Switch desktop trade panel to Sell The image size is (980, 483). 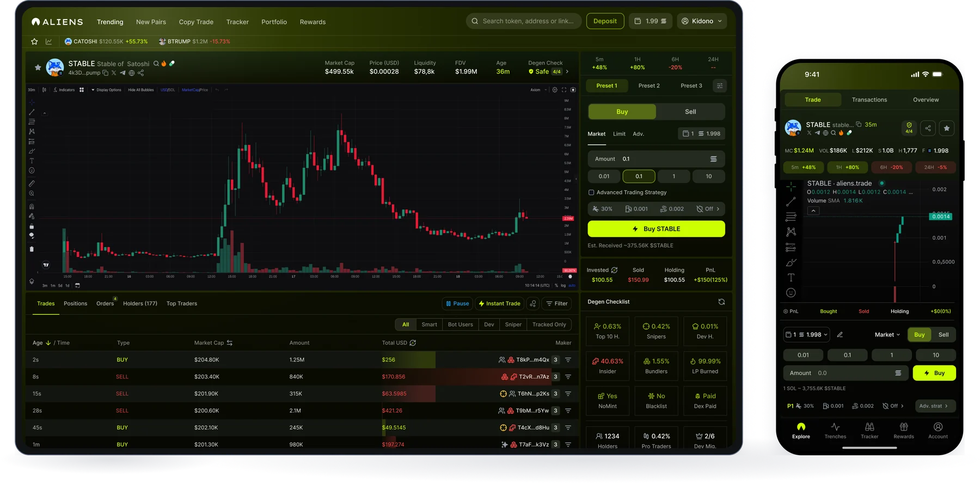click(690, 112)
